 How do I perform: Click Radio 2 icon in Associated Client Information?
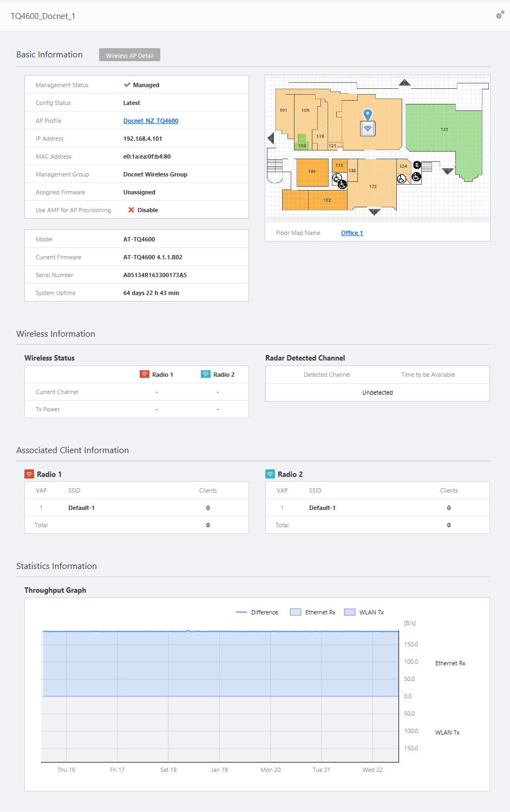pyautogui.click(x=270, y=474)
